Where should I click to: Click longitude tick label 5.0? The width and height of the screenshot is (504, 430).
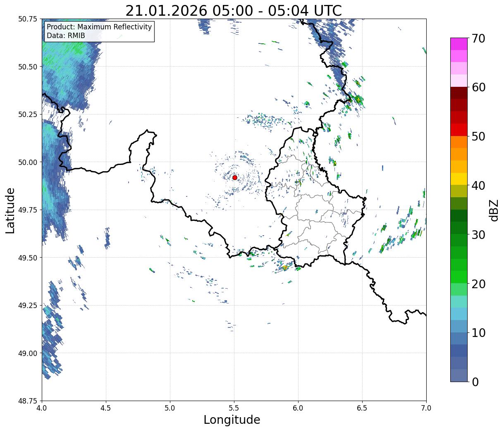point(170,408)
